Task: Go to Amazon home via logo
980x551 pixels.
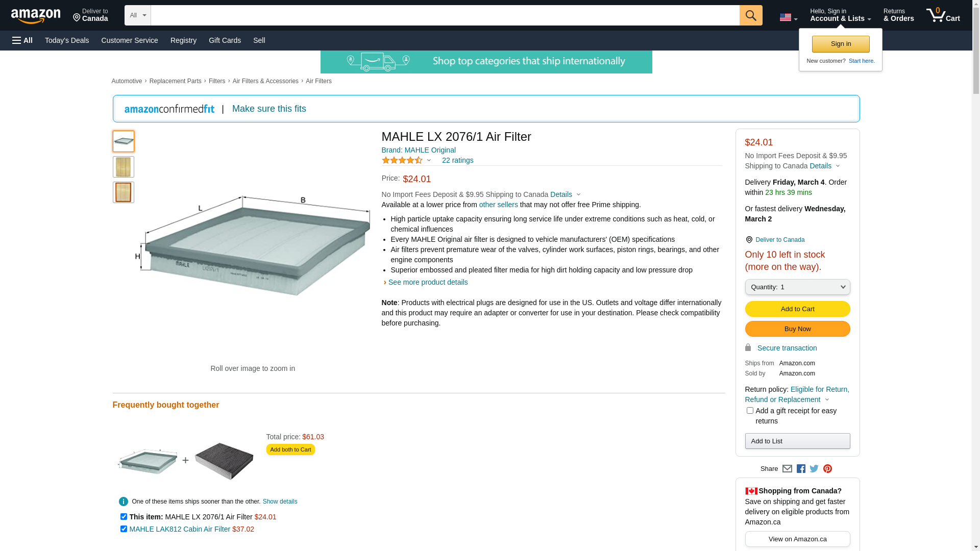Action: pyautogui.click(x=36, y=16)
